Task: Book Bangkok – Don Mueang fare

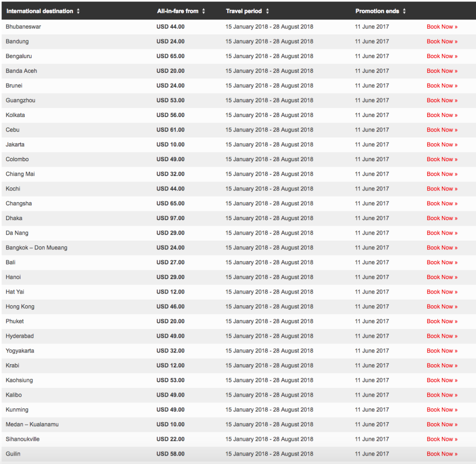Action: click(x=442, y=248)
